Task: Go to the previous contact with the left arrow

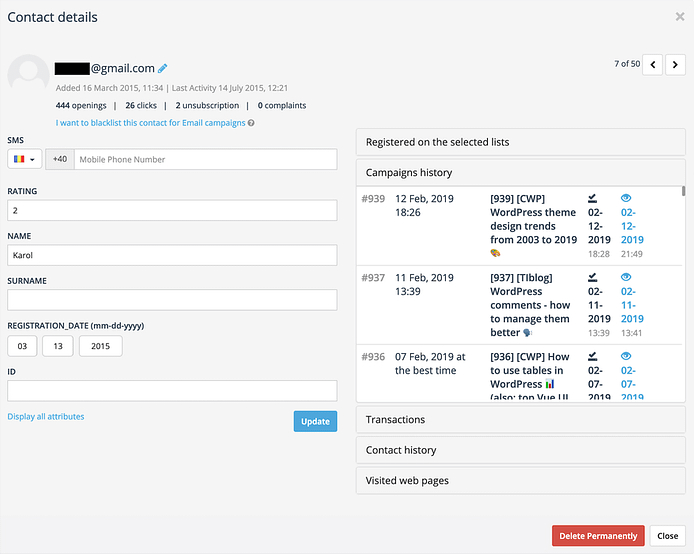Action: tap(652, 65)
